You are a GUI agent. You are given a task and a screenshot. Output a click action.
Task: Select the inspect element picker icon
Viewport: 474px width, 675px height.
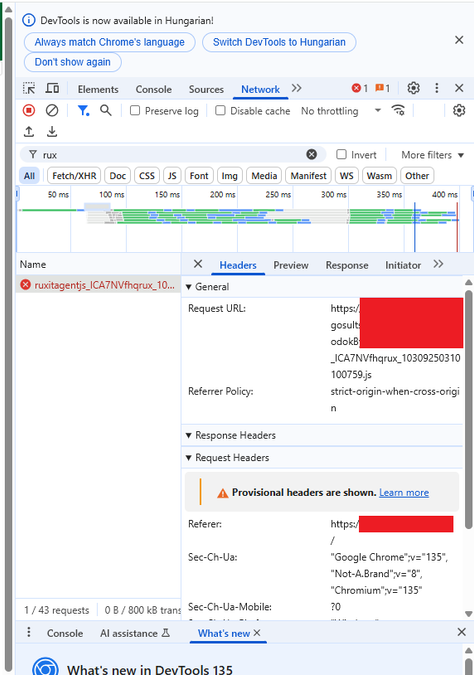[x=29, y=89]
